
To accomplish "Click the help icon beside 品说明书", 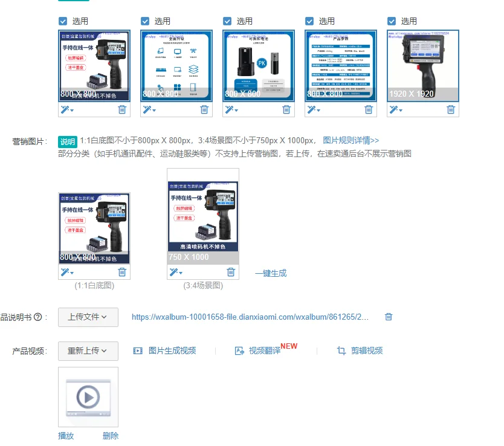I will [38, 317].
